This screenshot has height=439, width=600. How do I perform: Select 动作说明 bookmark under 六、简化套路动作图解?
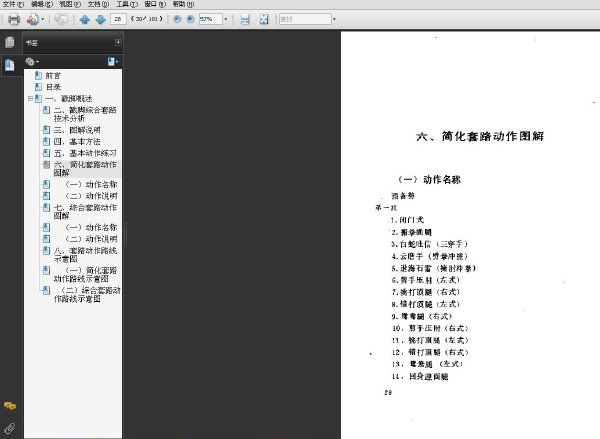tap(91, 196)
